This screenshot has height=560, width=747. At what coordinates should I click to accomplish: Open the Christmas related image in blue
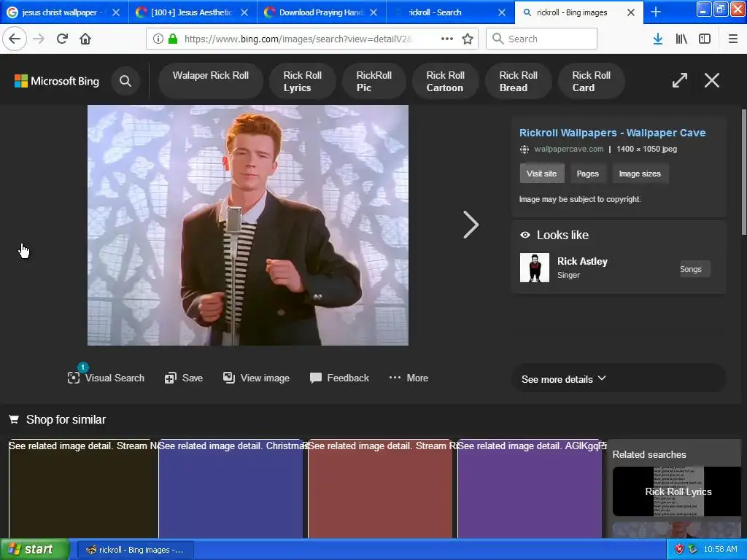[x=231, y=489]
